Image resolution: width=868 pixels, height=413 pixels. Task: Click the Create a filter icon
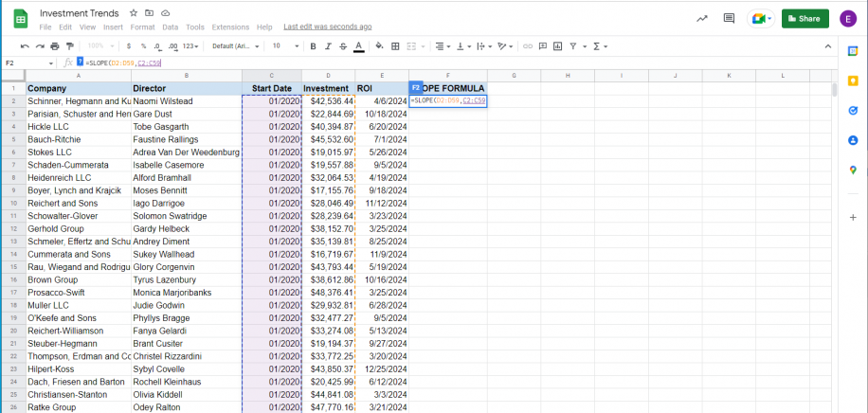click(573, 46)
